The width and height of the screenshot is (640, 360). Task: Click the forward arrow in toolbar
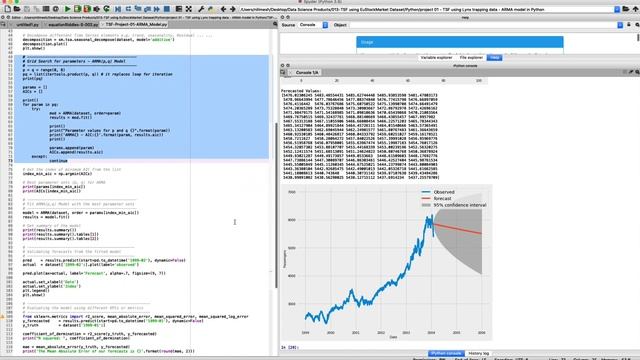click(x=233, y=9)
